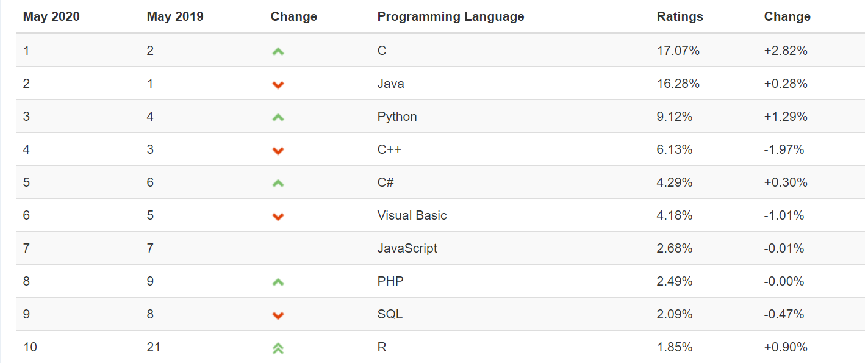Click the 17.07% rating value
The image size is (868, 363).
pyautogui.click(x=678, y=51)
